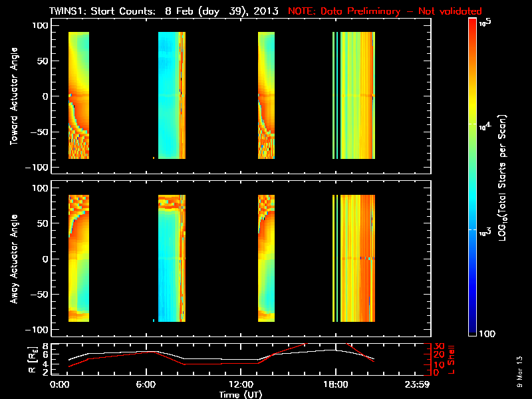The width and height of the screenshot is (532, 399).
Task: Click the last orange data band in the Away panel
Action: pyautogui.click(x=358, y=258)
